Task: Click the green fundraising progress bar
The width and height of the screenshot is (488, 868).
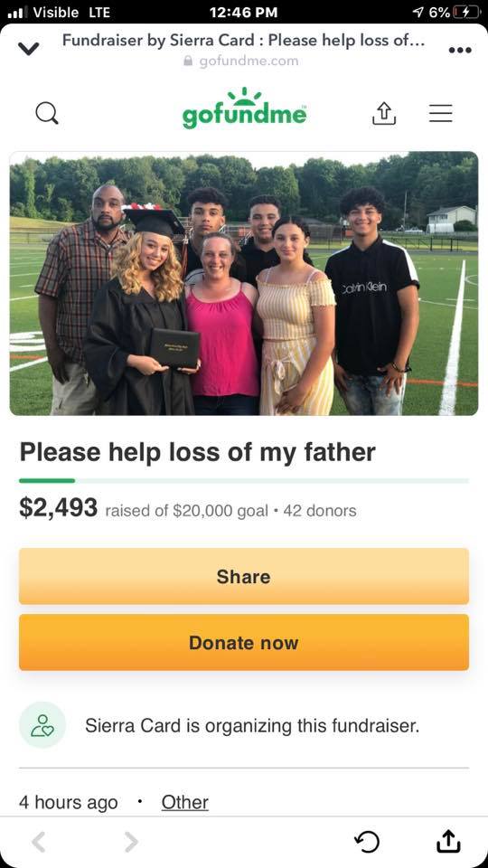Action: (244, 480)
